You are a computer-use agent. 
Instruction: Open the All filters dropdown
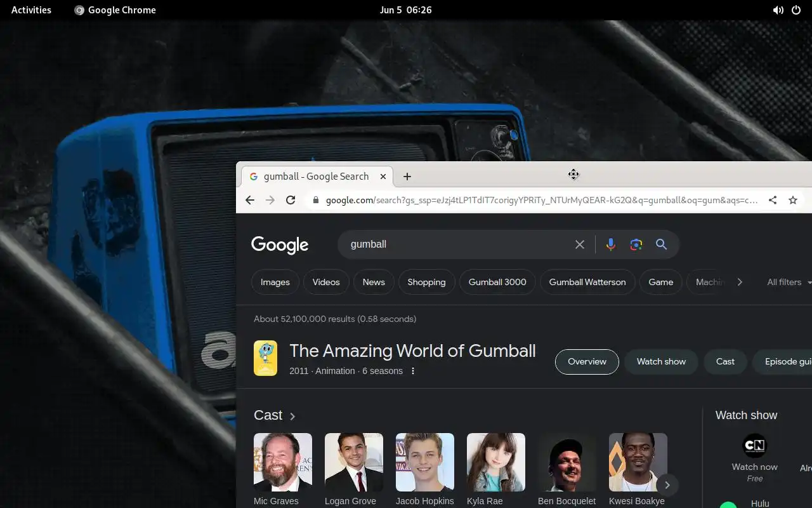point(789,282)
